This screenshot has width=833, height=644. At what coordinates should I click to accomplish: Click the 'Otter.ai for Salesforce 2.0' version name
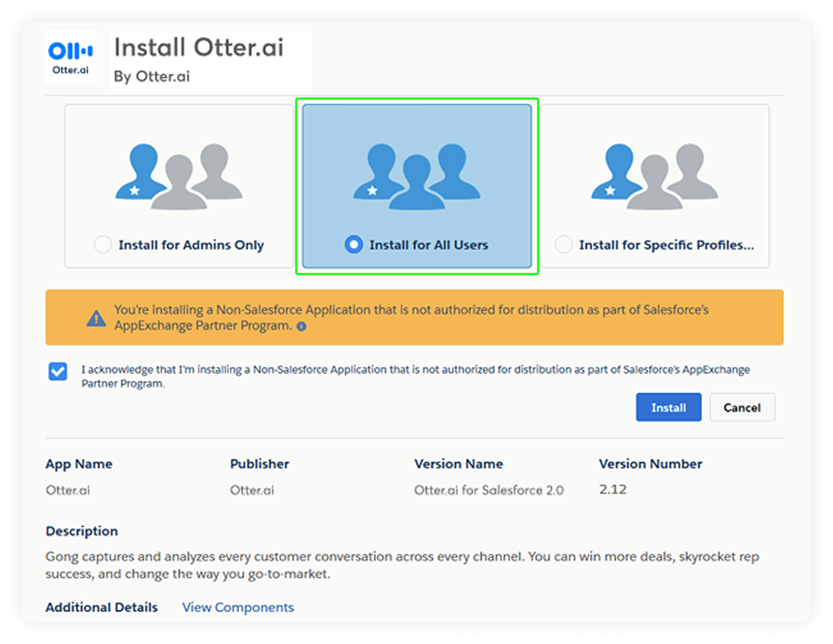click(x=489, y=490)
